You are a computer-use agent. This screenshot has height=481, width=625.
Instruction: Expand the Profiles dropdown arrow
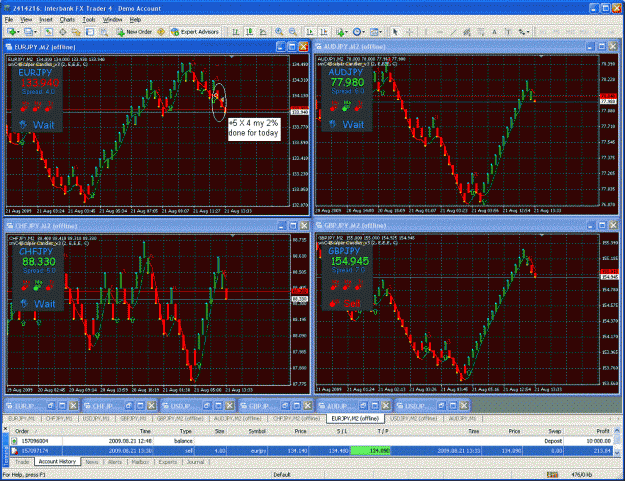point(35,32)
